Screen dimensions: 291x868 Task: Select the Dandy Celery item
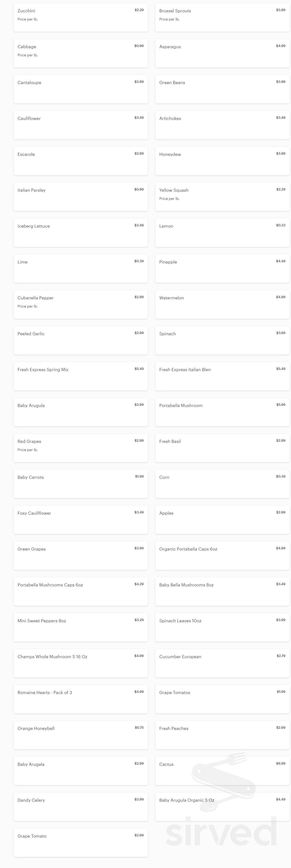click(81, 807)
